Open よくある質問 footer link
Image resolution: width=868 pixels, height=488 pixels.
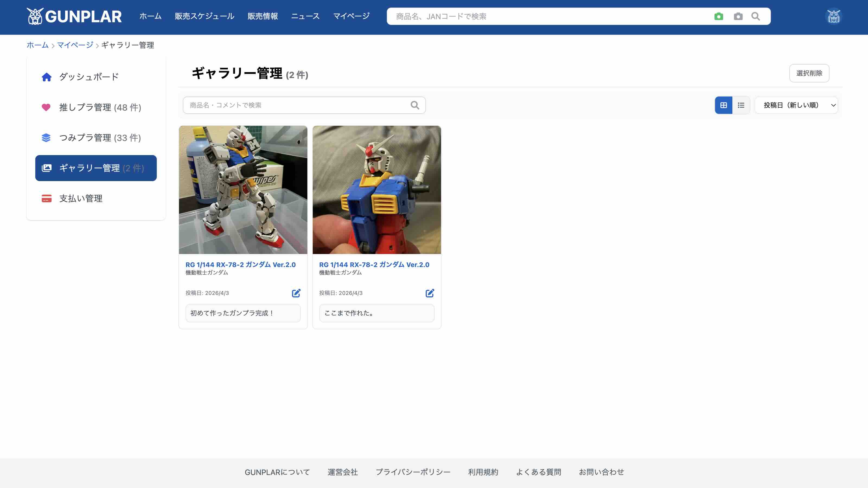coord(538,472)
